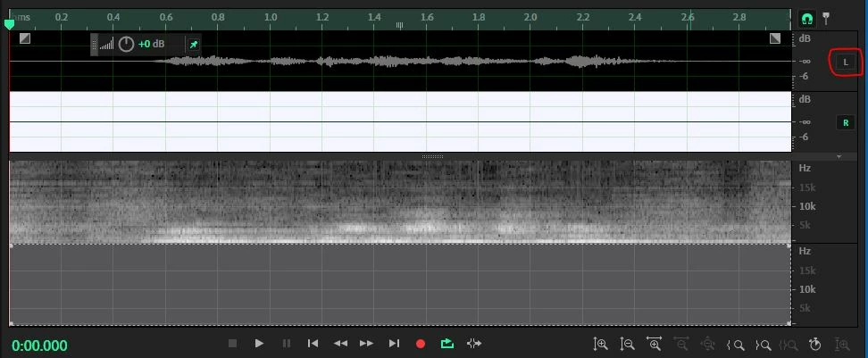Screen dimensions: 868x358
Task: Zoom in at selection Out Point
Action: [x=763, y=345]
